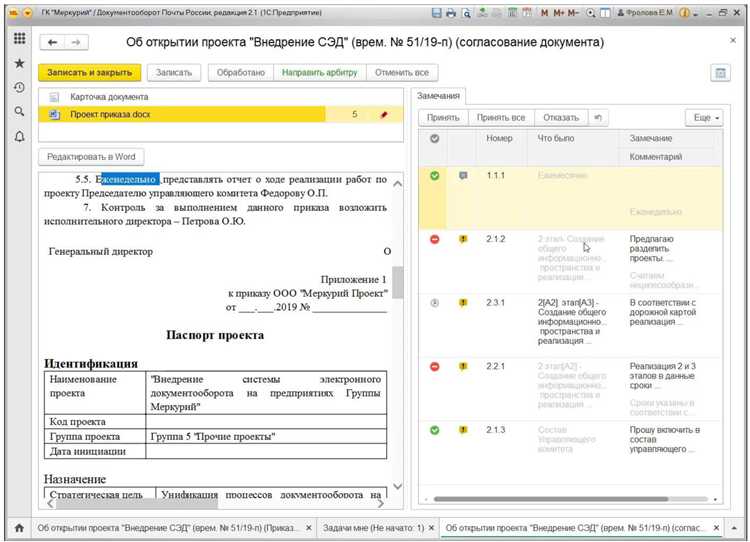Image resolution: width=750 pixels, height=542 pixels.
Task: Open History from the left sidebar
Action: 19,88
